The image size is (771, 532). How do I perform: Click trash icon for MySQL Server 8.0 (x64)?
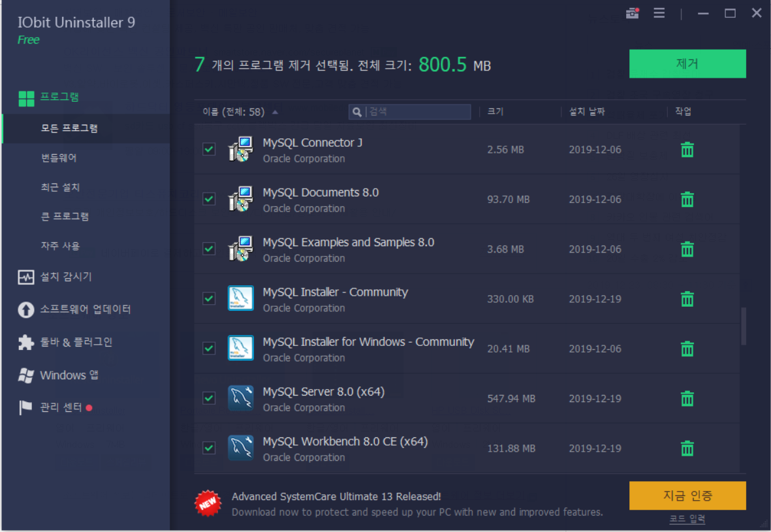(x=687, y=398)
